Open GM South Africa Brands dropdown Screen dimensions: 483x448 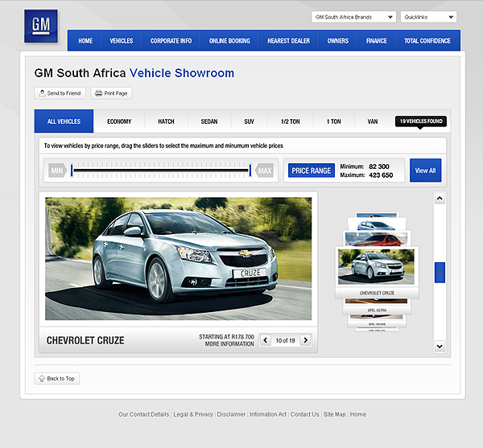[353, 17]
